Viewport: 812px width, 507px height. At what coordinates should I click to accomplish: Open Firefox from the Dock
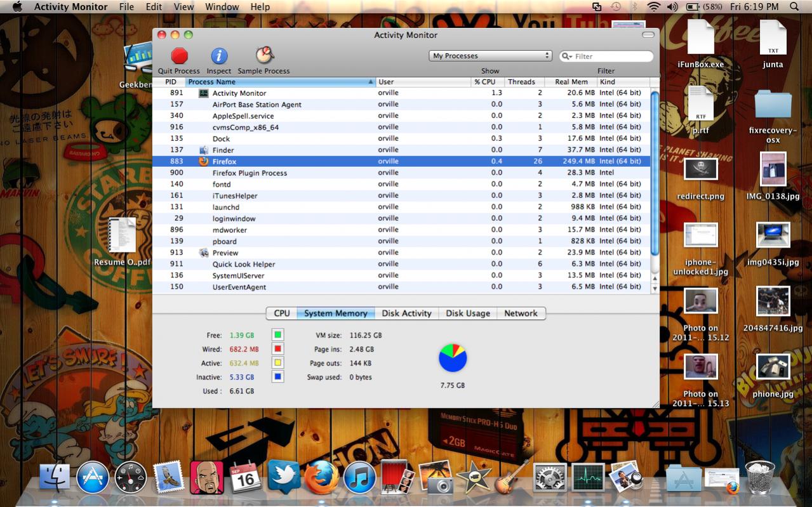(x=322, y=477)
